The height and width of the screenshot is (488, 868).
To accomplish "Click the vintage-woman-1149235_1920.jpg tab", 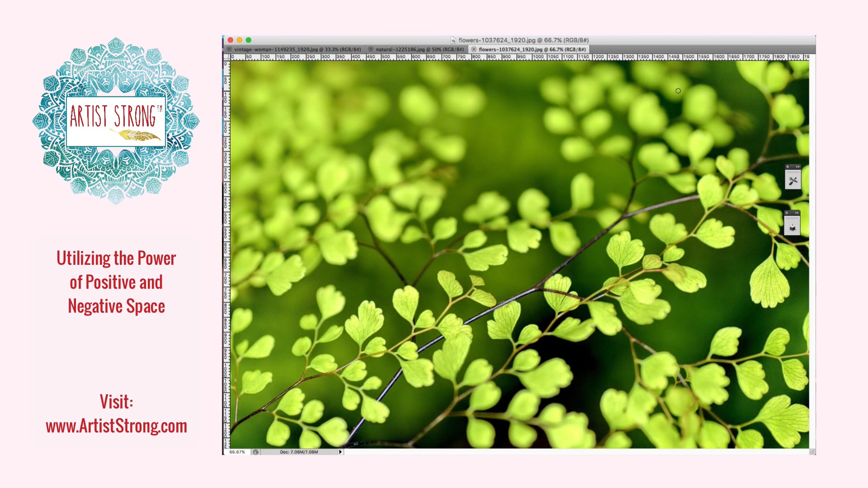I will pos(292,49).
